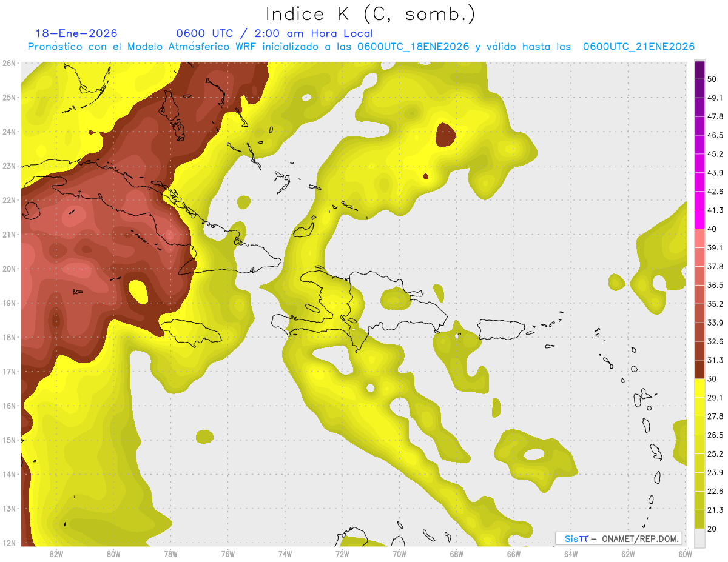Click the '40' colorbar value
Image resolution: width=728 pixels, height=562 pixels.
713,229
